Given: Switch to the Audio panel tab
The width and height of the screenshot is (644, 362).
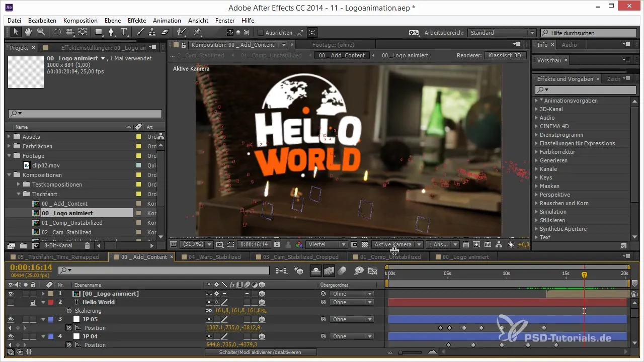Looking at the screenshot, I should point(569,45).
